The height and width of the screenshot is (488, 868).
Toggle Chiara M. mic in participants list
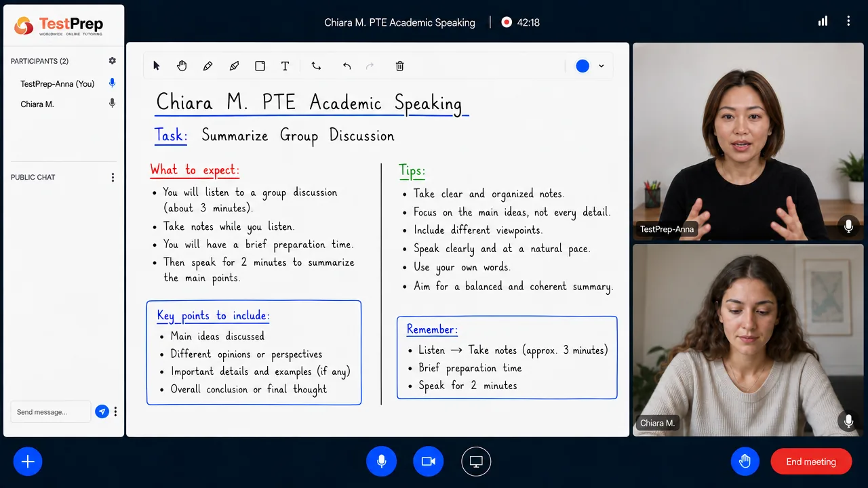coord(112,104)
